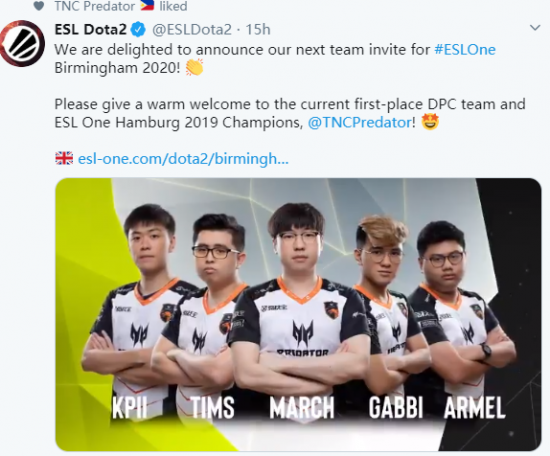Click the MARCH name label in image

tap(302, 407)
